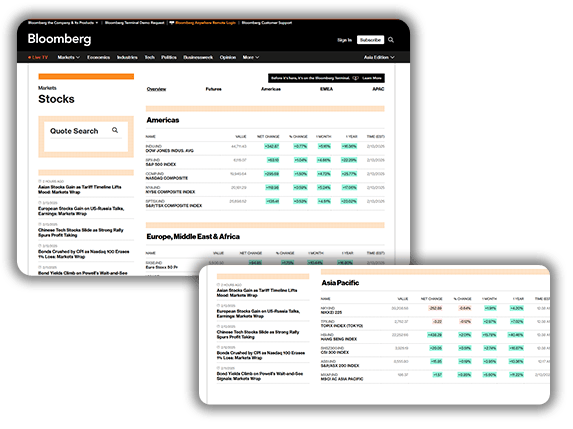Open Asian Stocks Gain article in upper page
Viewport: 573px width, 429px height.
(80, 189)
